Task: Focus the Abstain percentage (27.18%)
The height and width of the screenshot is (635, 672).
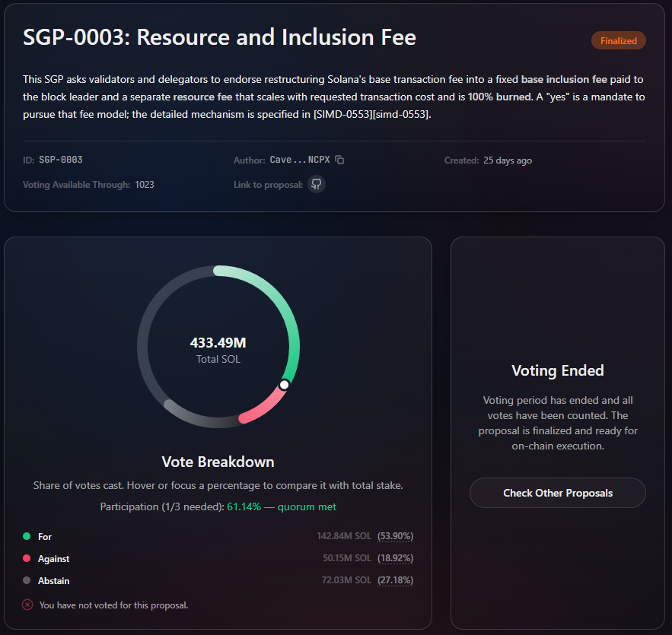Action: 395,580
